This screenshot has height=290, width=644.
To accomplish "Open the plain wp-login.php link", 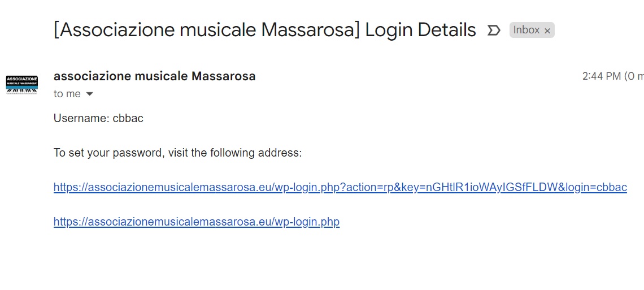I will click(197, 222).
